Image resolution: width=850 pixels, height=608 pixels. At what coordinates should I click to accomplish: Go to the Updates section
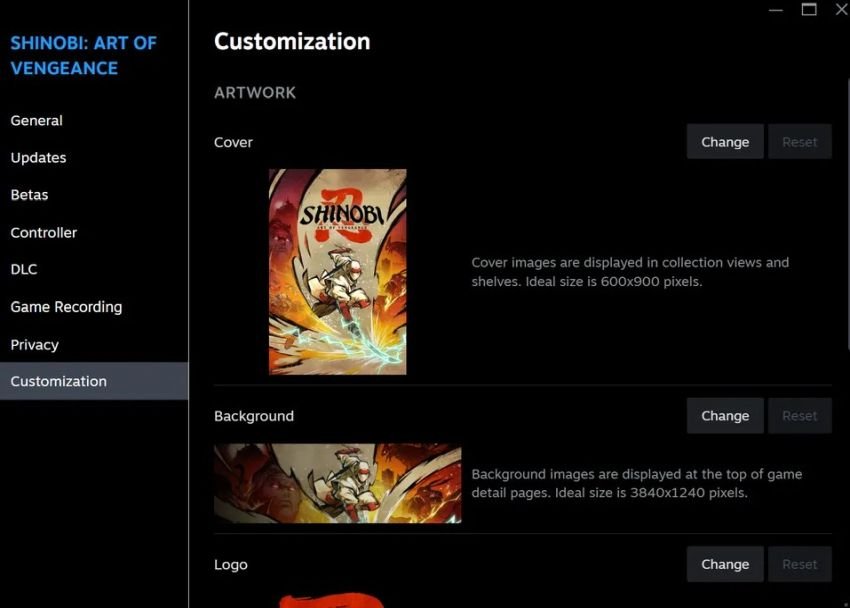coord(38,158)
